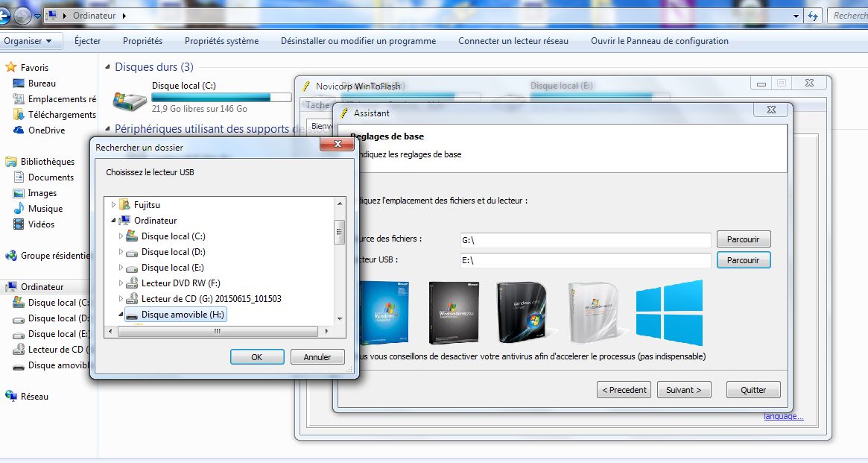Confirm the folder selection with OK
Image resolution: width=868 pixels, height=463 pixels.
click(257, 357)
